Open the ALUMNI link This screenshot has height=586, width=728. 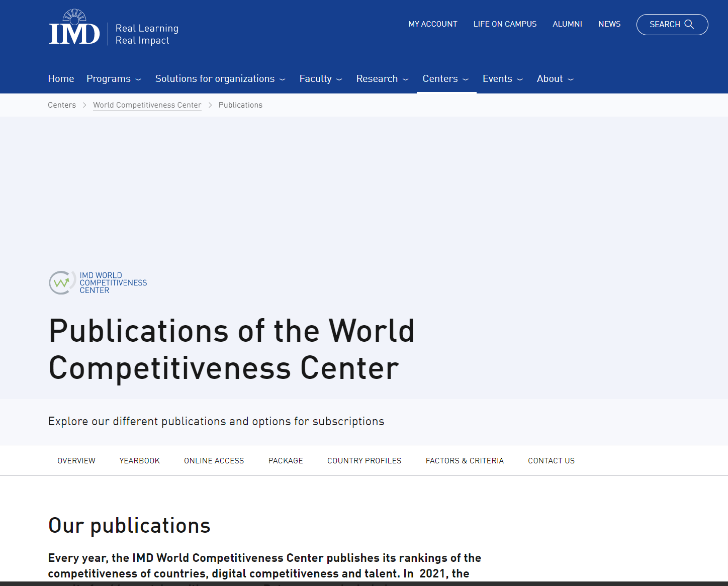pos(567,24)
